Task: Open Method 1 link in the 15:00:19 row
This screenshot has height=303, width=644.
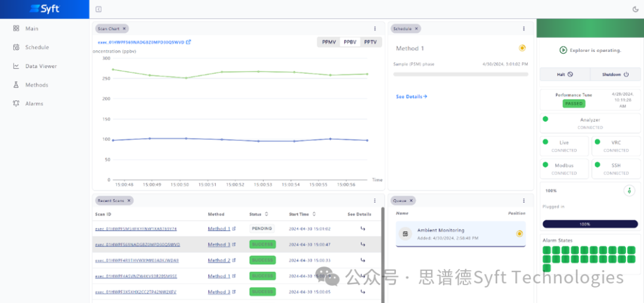Action: tap(222, 276)
